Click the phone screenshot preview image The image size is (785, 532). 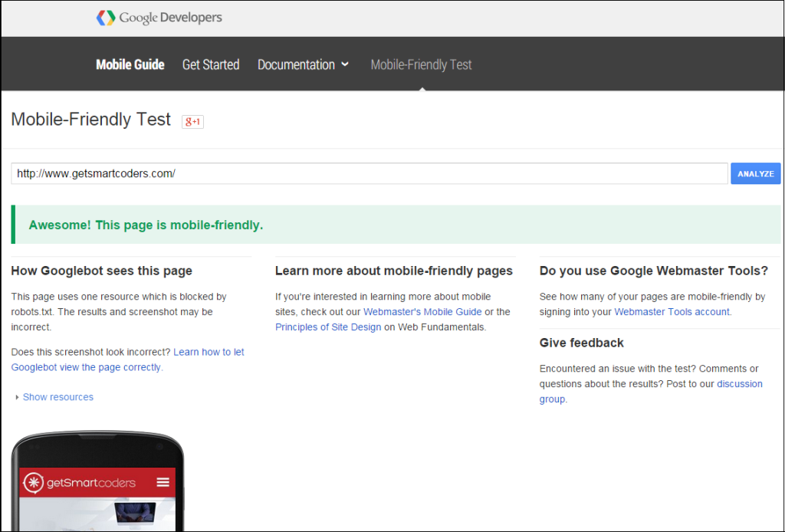(97, 481)
